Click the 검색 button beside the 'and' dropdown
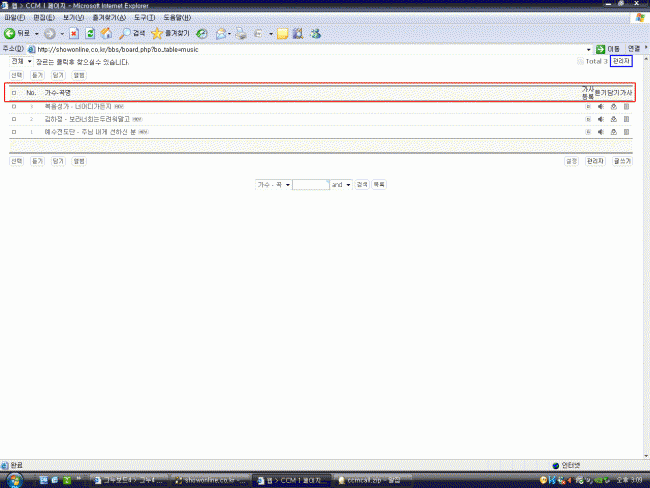 click(x=362, y=185)
